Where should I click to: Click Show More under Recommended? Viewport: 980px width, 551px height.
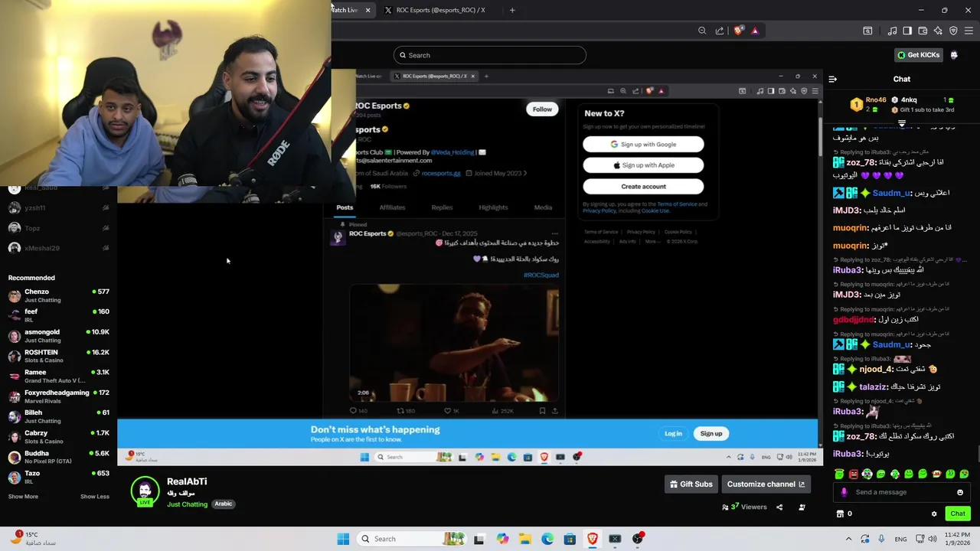(23, 497)
